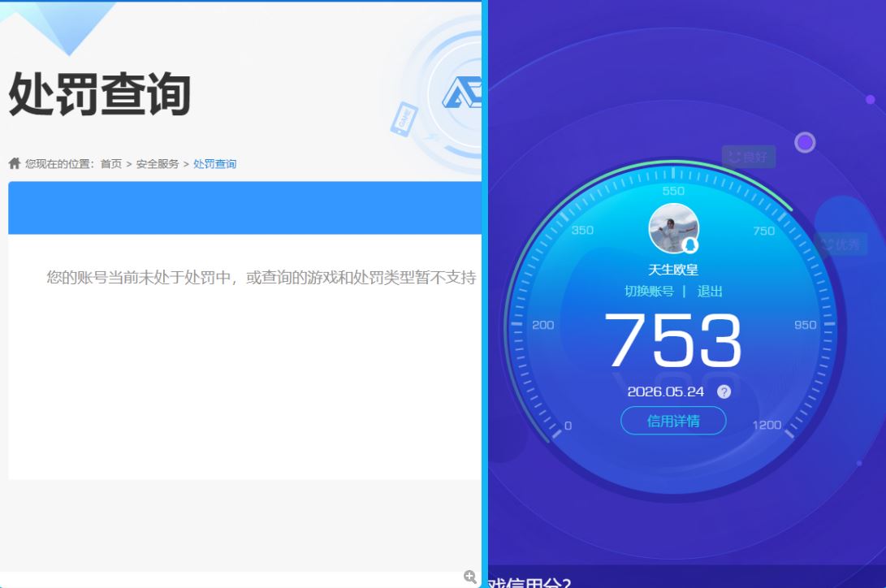Open the 信用详情 button
This screenshot has width=886, height=588.
click(x=673, y=421)
